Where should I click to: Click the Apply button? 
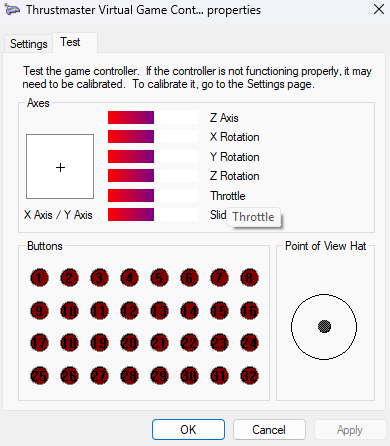pos(349,430)
